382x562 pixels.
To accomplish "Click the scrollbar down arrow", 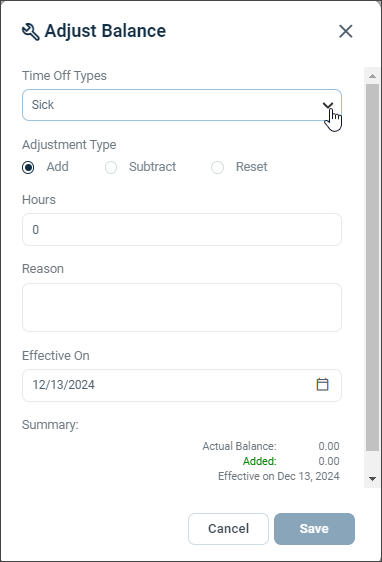I will pos(372,479).
